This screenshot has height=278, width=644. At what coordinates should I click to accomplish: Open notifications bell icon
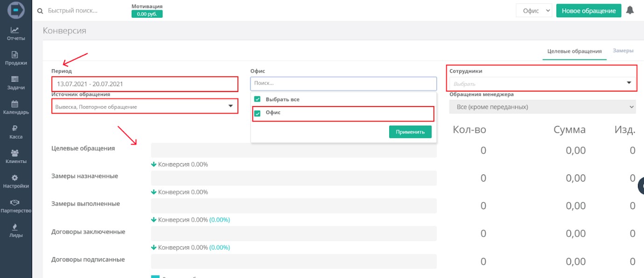tap(630, 10)
